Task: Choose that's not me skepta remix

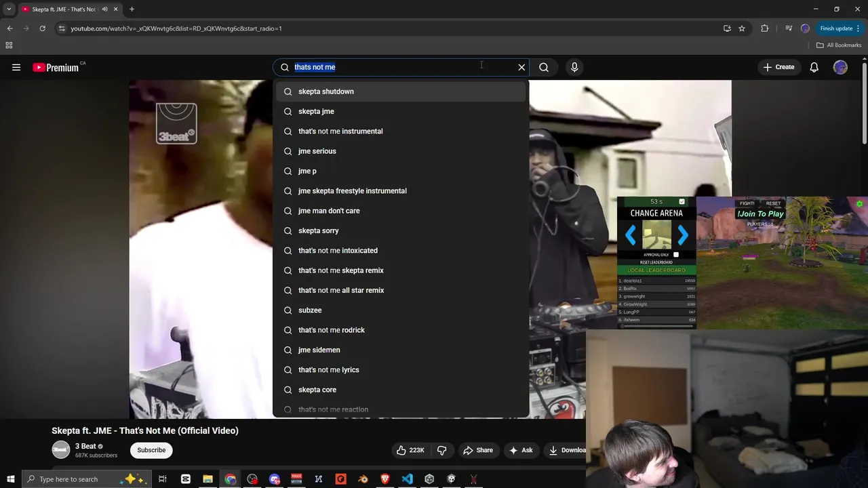Action: 401,270
